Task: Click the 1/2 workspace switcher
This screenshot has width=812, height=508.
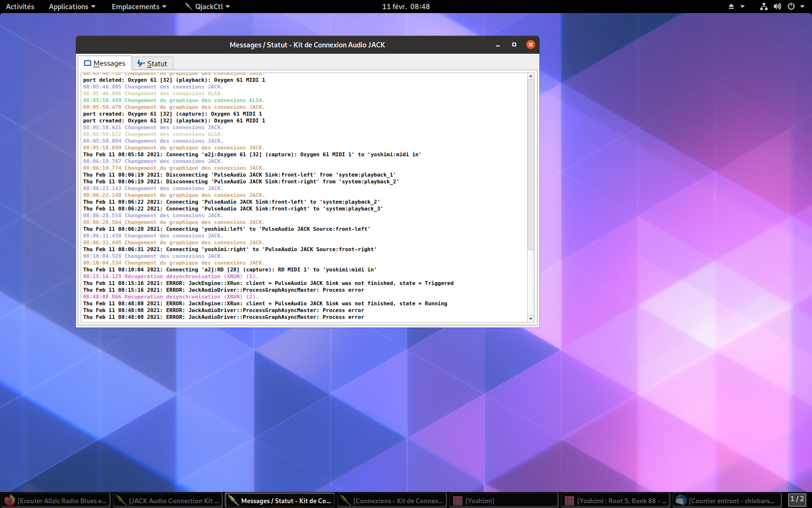Action: click(797, 499)
